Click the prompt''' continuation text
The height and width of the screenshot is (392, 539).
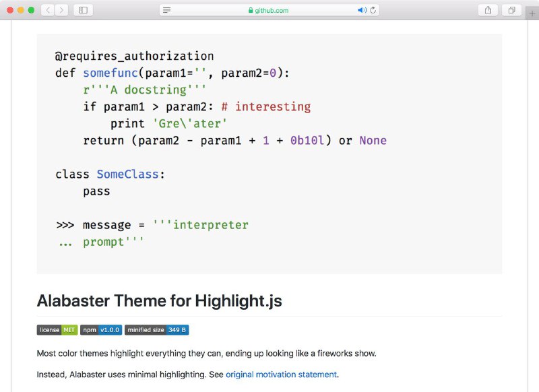[113, 242]
